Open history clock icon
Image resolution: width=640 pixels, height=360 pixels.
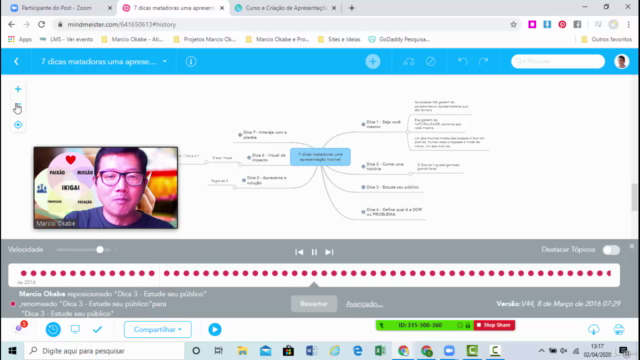coord(53,329)
